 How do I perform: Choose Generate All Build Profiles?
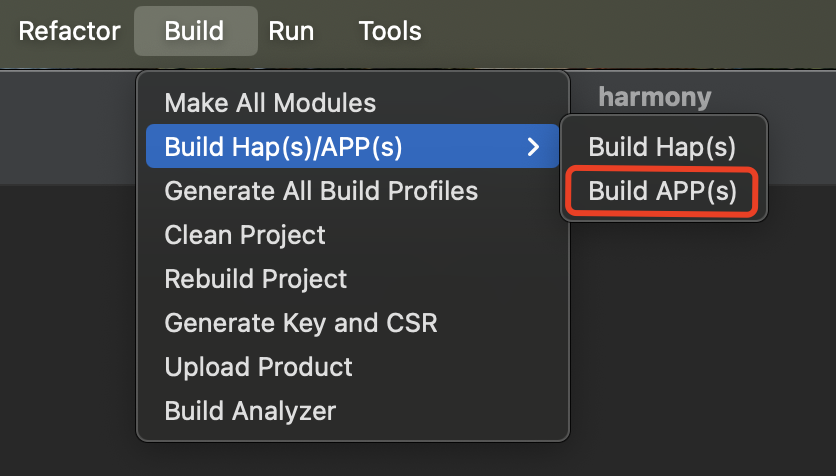[x=321, y=190]
